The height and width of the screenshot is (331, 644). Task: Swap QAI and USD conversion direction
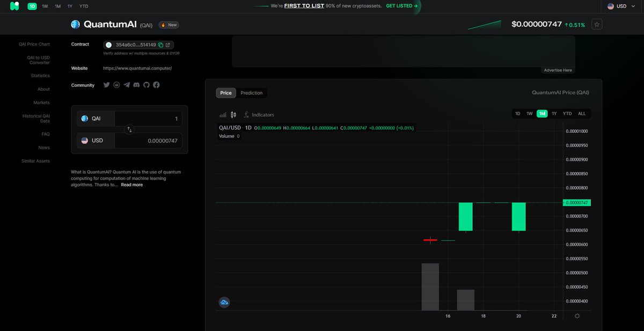(129, 129)
